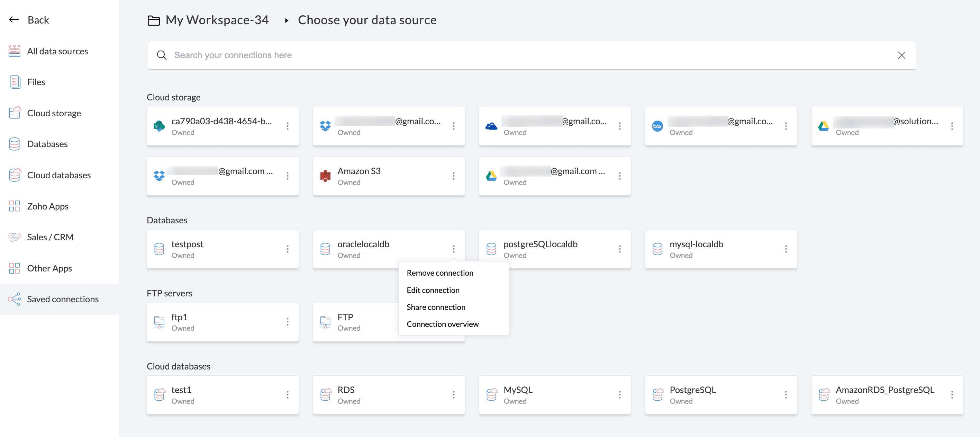
Task: Click the Back arrow icon
Action: tap(14, 20)
